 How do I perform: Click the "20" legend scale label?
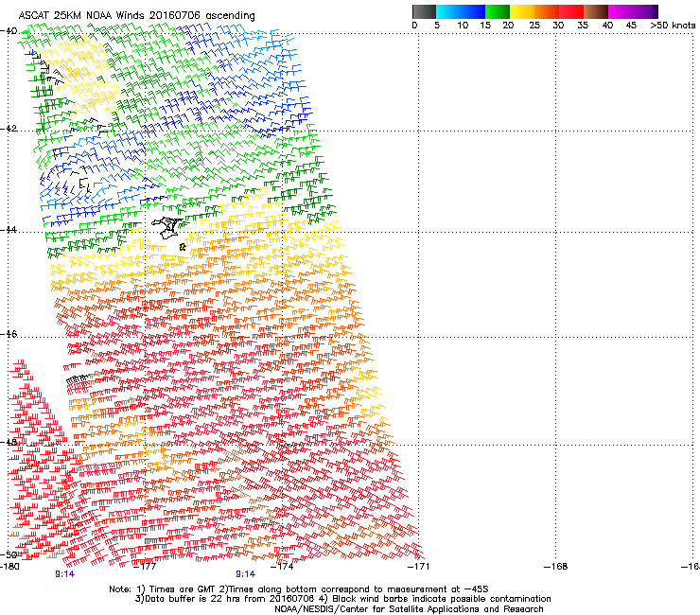(508, 26)
